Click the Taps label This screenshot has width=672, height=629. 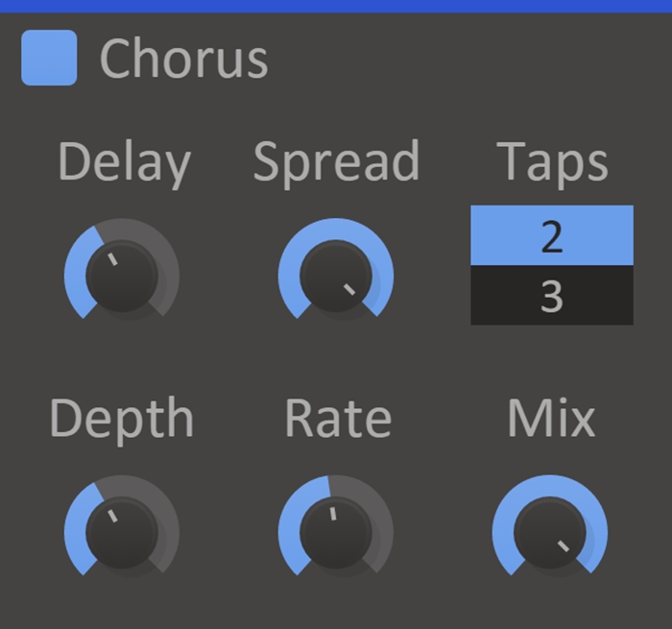[552, 162]
